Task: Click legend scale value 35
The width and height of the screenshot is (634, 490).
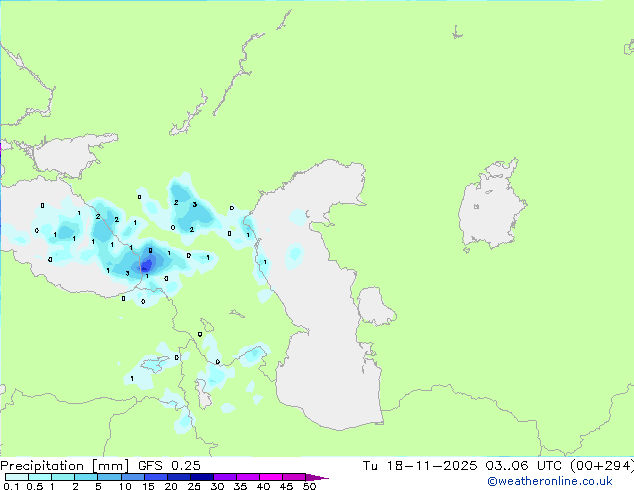Action: click(x=240, y=486)
